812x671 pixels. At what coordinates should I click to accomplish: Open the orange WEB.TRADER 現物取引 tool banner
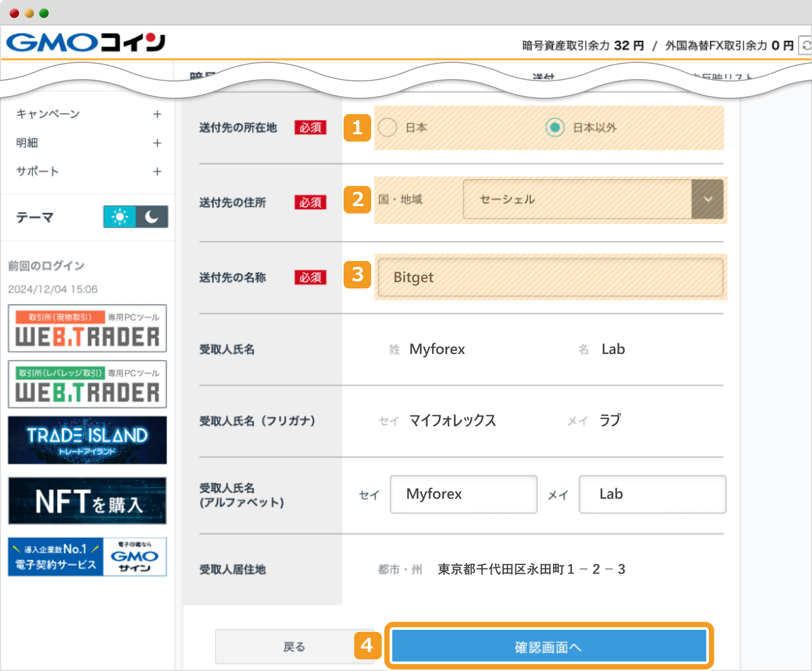[x=87, y=328]
